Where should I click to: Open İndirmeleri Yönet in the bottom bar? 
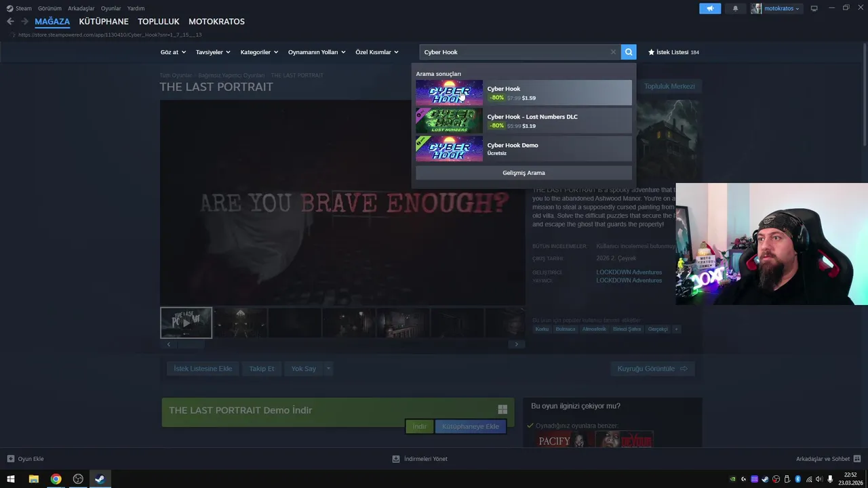pos(420,459)
